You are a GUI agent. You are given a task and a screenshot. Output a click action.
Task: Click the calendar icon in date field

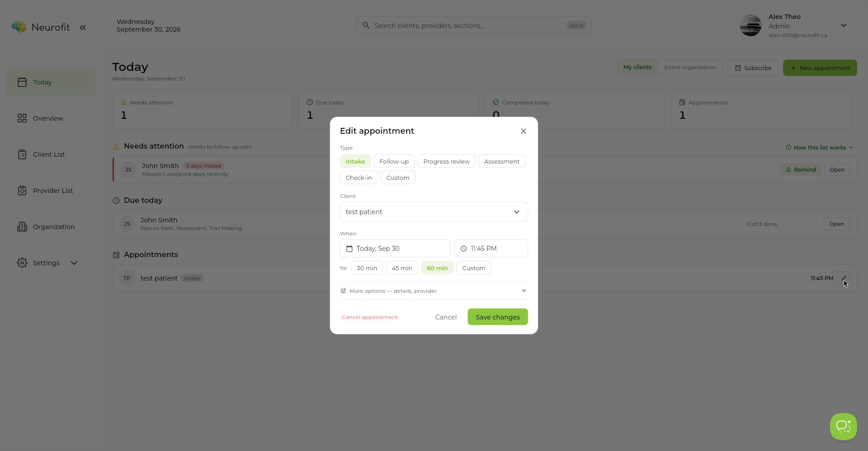click(x=349, y=249)
